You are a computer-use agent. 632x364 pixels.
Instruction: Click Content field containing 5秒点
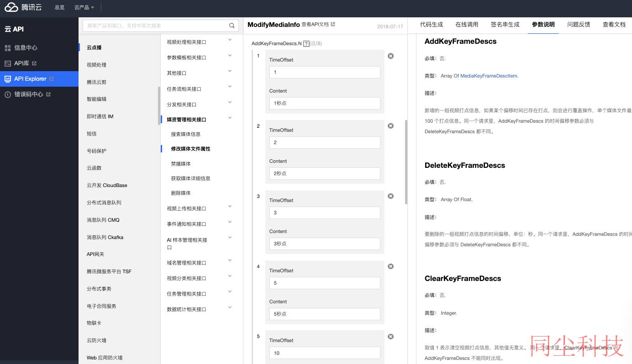[325, 314]
